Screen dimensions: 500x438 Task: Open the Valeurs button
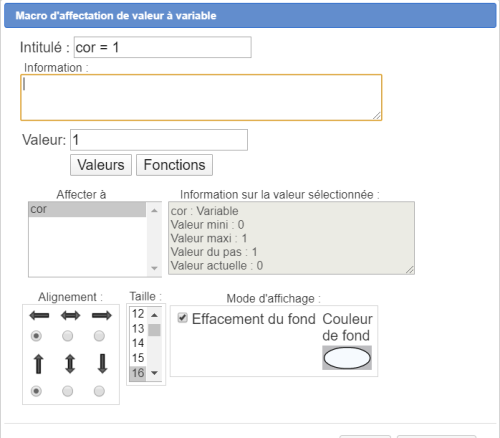coord(101,165)
